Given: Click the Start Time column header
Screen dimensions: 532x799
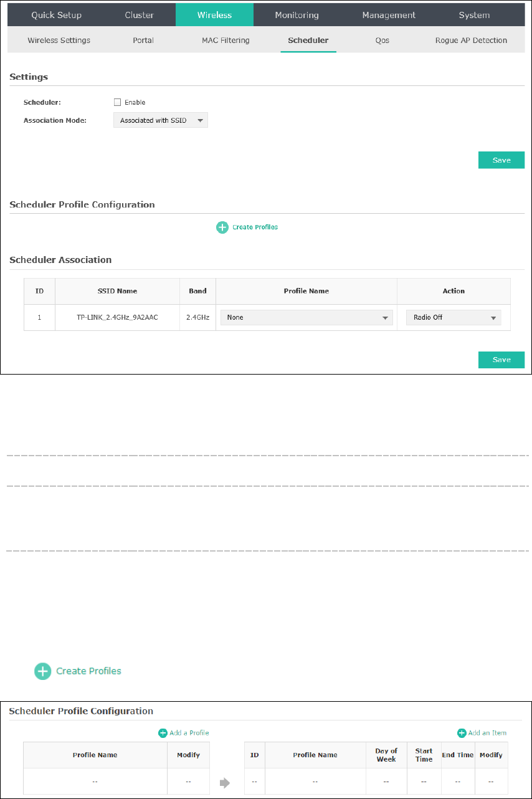Looking at the screenshot, I should [424, 755].
